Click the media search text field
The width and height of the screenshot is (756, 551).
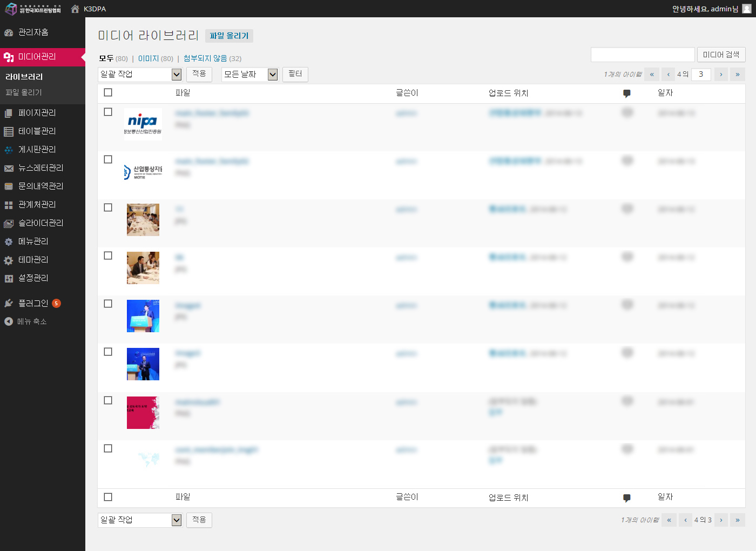pyautogui.click(x=643, y=55)
